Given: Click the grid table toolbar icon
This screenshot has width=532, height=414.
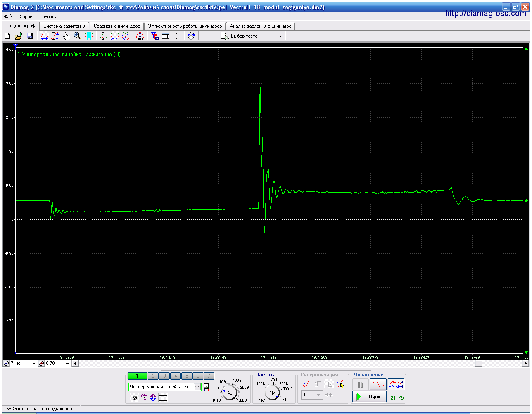Looking at the screenshot, I should pos(166,36).
